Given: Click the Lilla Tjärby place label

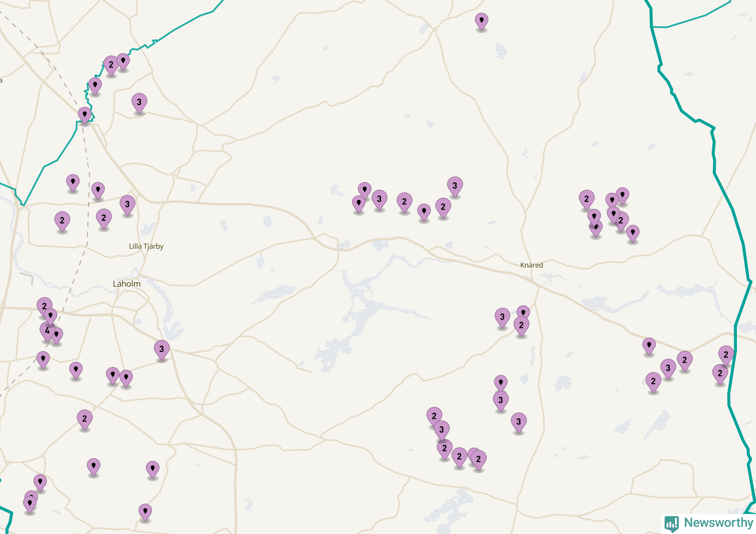Looking at the screenshot, I should pyautogui.click(x=146, y=246).
